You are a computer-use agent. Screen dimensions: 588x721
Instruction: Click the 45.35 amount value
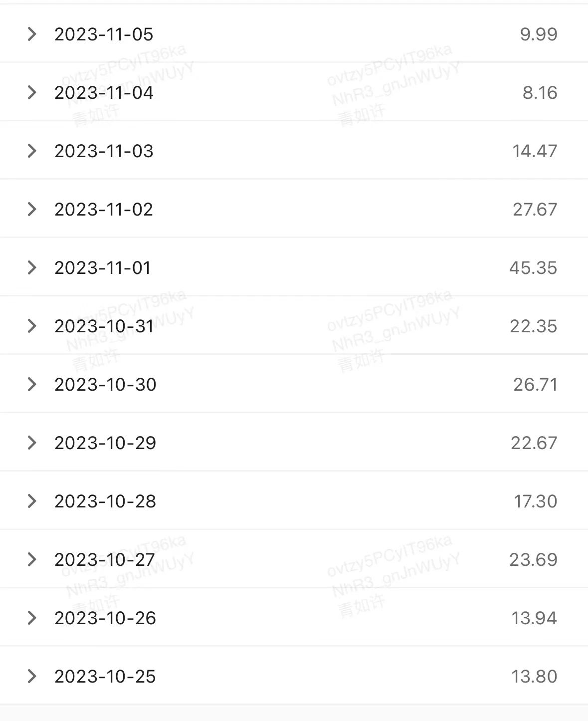pos(533,268)
